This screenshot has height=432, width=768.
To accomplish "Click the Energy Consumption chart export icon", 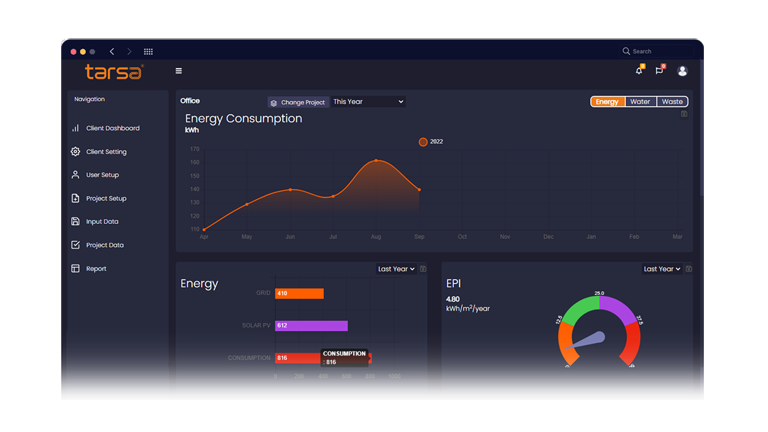I will tap(684, 114).
